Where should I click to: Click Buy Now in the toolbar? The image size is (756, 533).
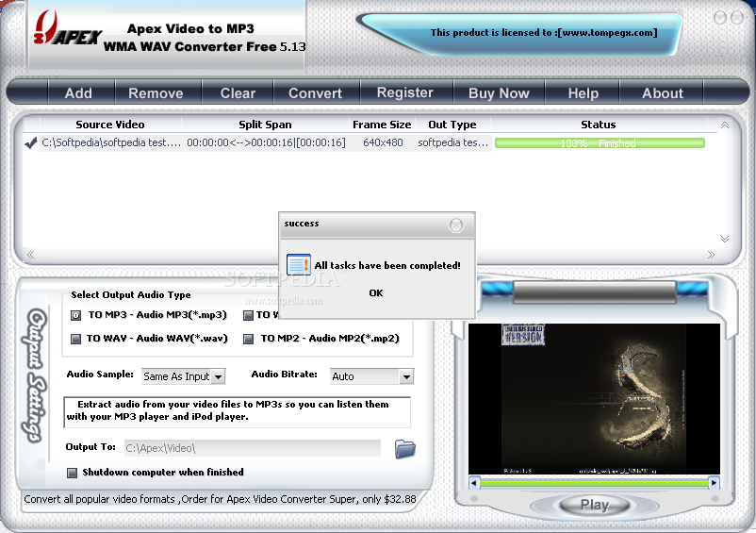tap(499, 93)
